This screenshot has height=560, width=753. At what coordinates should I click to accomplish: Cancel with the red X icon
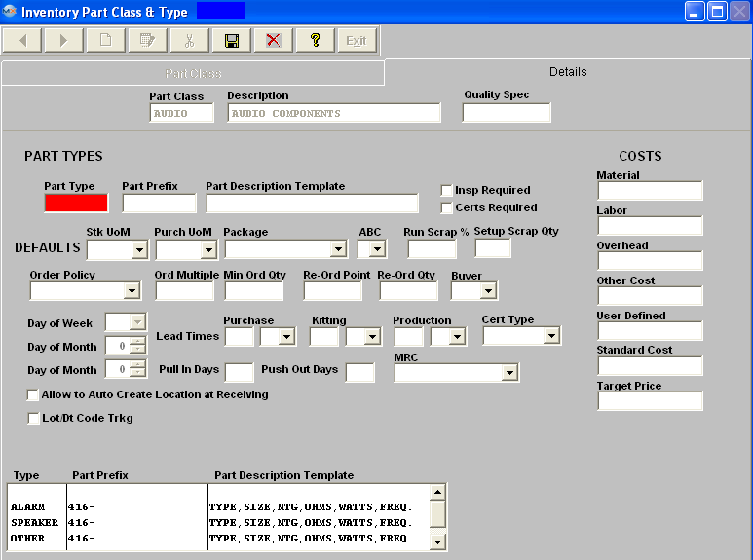coord(274,40)
